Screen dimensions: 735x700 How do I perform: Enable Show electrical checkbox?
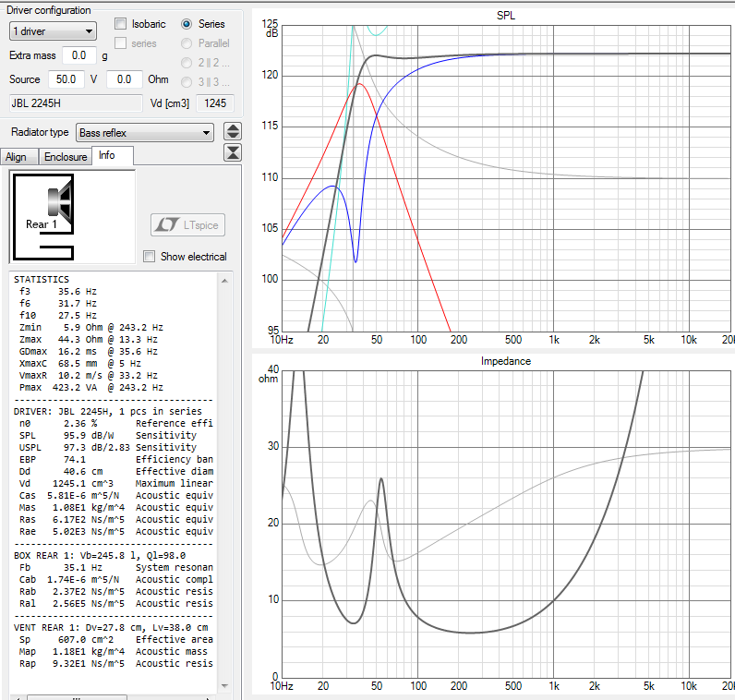[x=149, y=257]
